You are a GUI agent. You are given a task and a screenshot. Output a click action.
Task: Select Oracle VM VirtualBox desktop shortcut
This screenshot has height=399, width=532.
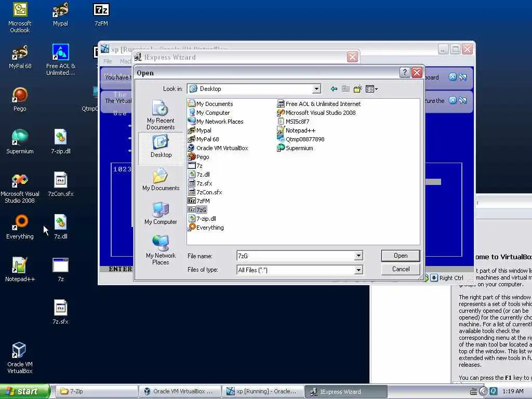[x=20, y=358]
